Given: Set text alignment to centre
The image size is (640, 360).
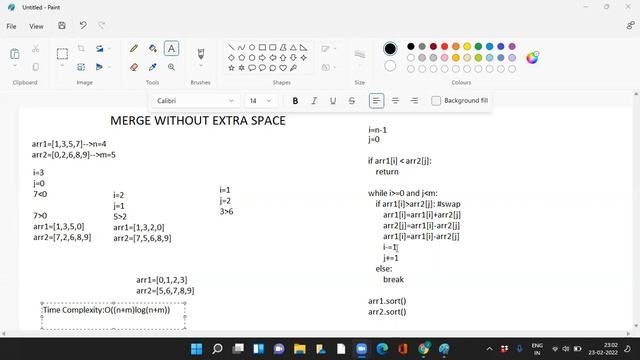Looking at the screenshot, I should point(395,101).
